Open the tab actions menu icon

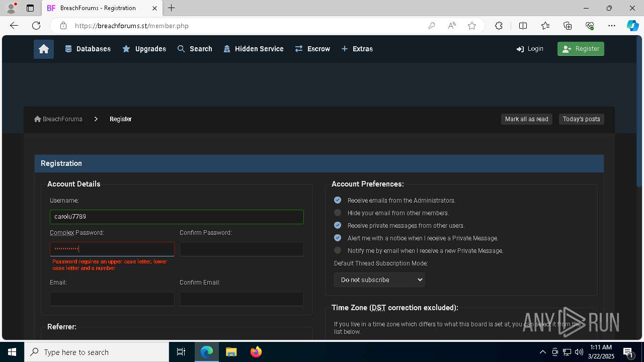click(30, 8)
